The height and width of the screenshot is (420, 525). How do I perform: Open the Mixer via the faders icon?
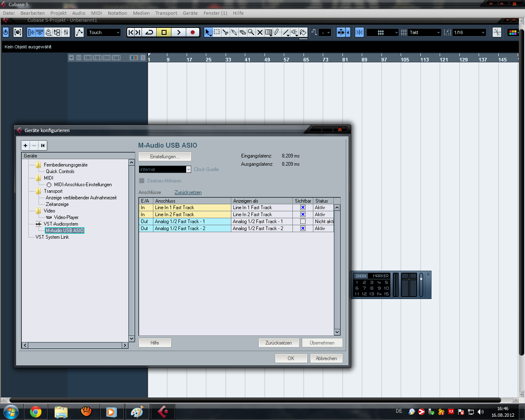[x=66, y=32]
